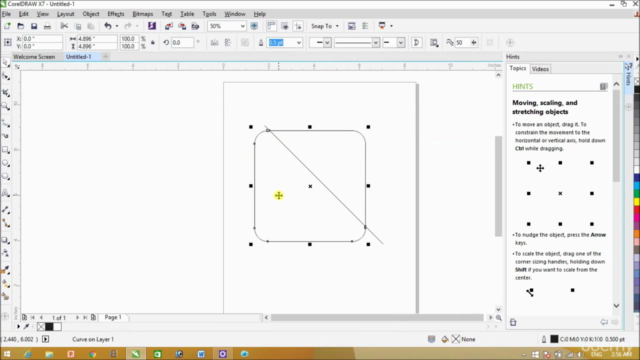Select the Parallel Dimension tool
640x360 pixels.
coord(6,209)
